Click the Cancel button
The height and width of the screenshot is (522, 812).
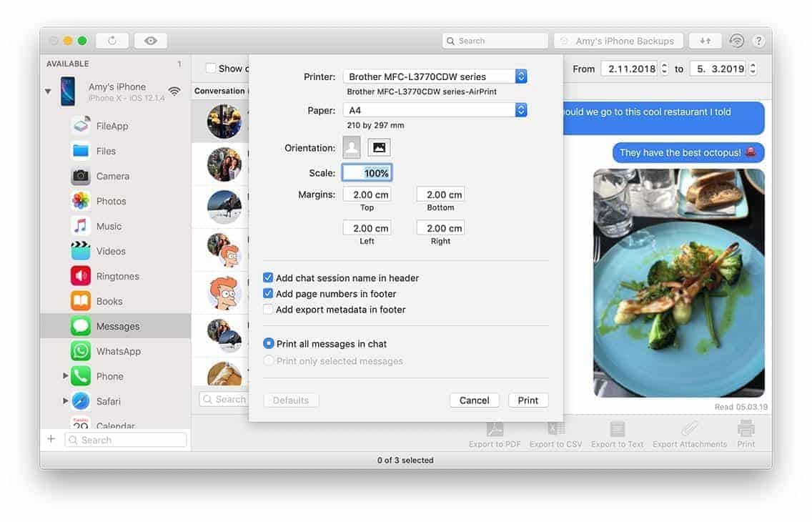[474, 400]
